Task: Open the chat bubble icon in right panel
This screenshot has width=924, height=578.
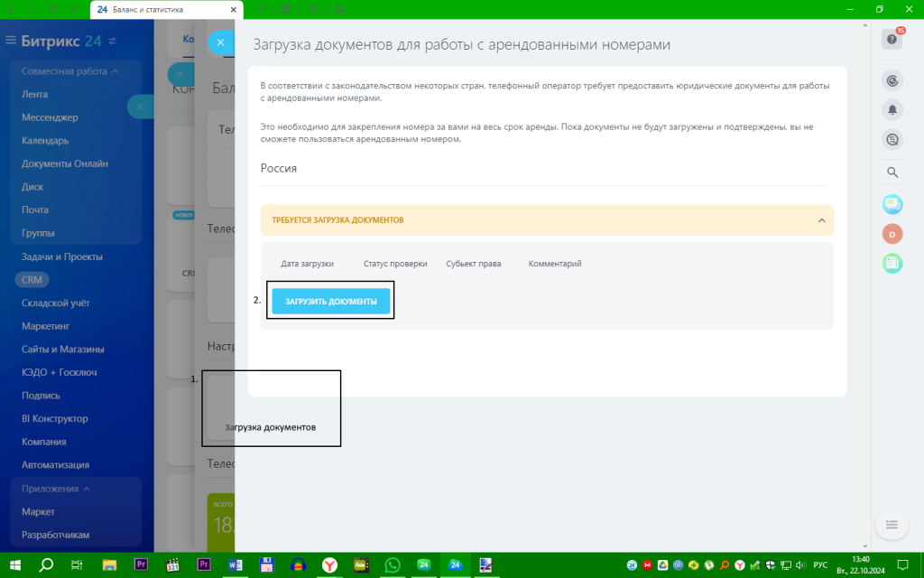Action: point(892,204)
